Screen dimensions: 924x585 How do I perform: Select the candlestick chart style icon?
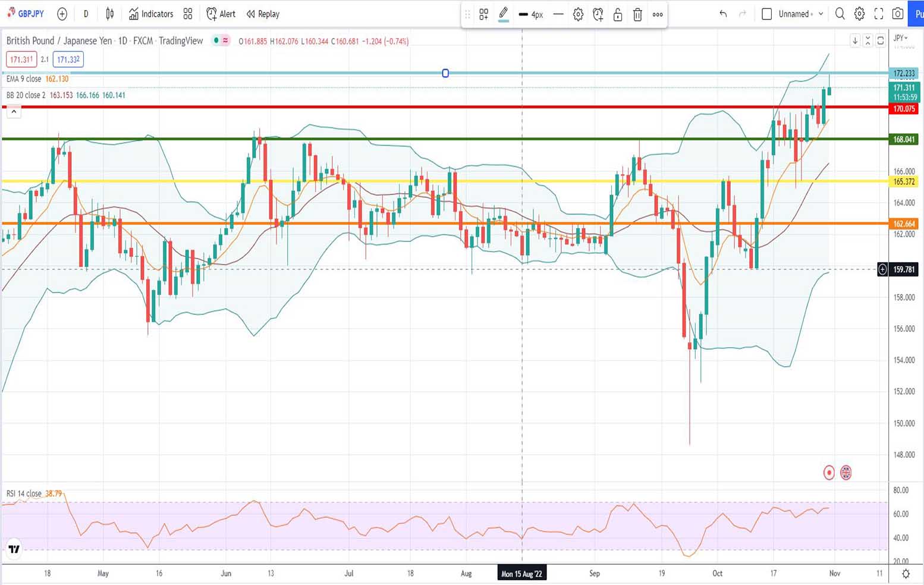tap(109, 14)
